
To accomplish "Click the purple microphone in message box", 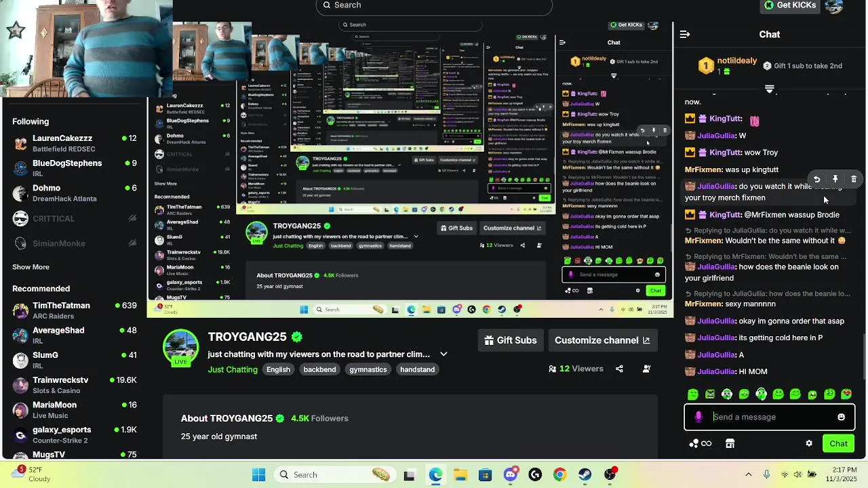I will tap(698, 417).
